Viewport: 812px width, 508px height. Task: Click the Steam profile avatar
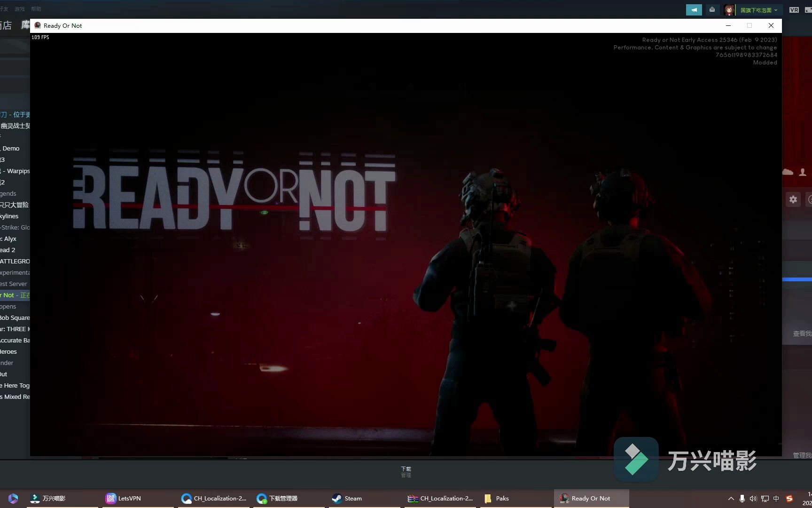(729, 10)
